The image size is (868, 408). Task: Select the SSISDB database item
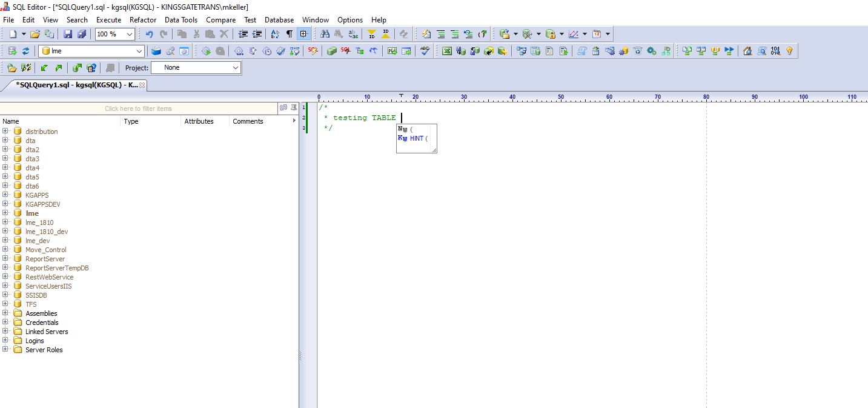click(x=36, y=295)
